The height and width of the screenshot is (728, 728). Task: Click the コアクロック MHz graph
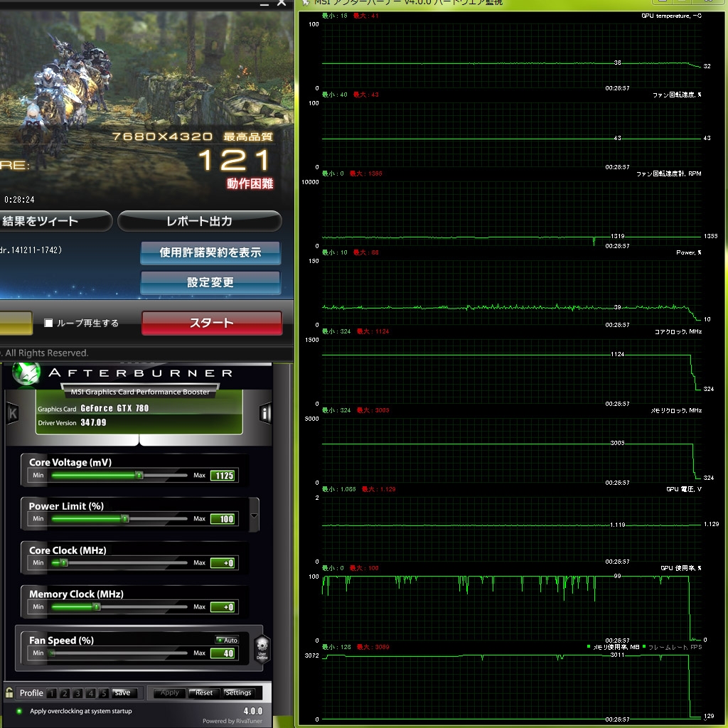[x=511, y=371]
